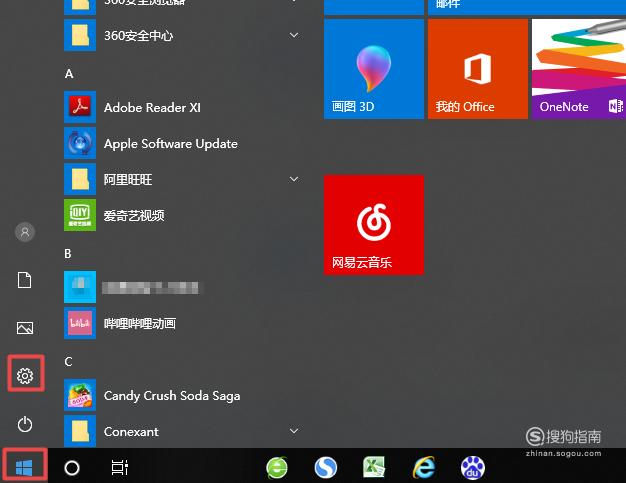Click Apple Software Update app icon
The width and height of the screenshot is (626, 483).
point(80,143)
